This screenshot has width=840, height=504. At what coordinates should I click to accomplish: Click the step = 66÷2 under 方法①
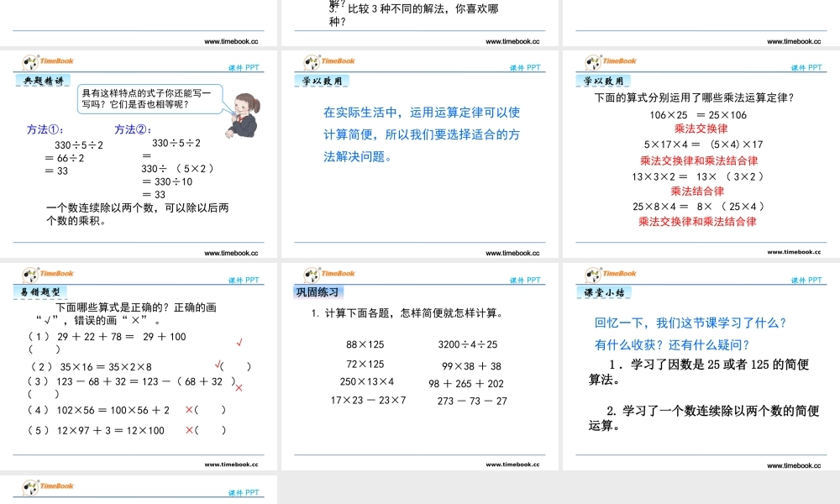(65, 159)
